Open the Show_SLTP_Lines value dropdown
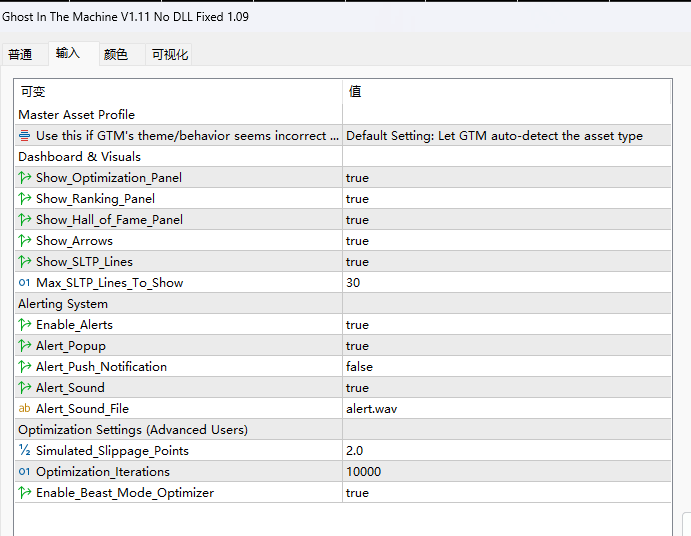The image size is (691, 536). click(x=507, y=262)
